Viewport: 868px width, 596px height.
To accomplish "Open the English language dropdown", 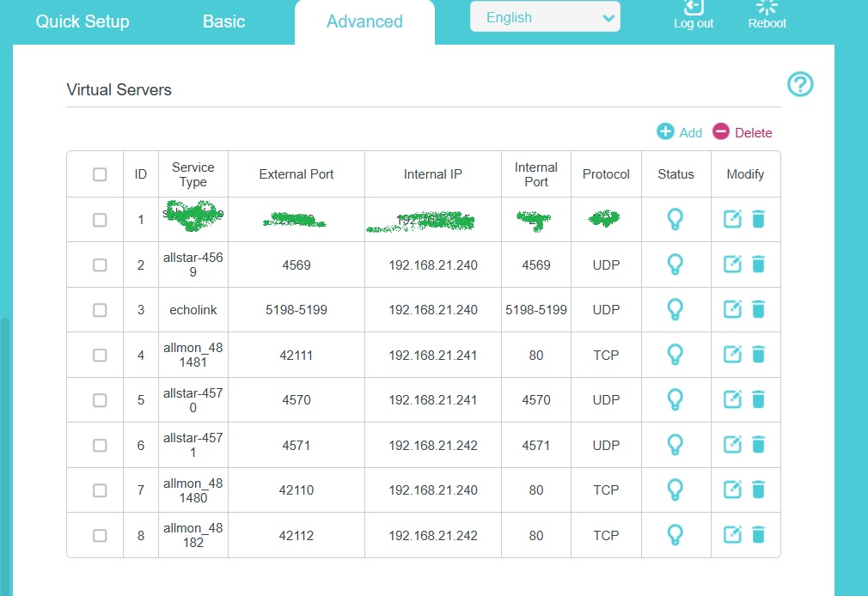I will [x=545, y=17].
